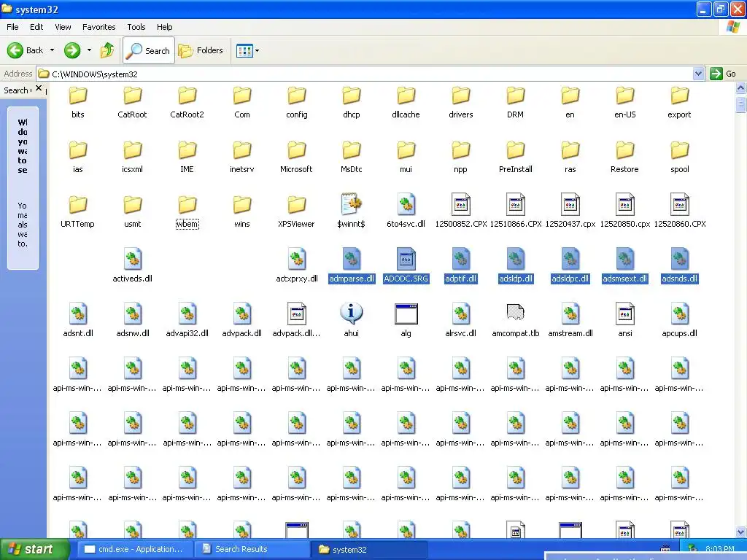The image size is (747, 560).
Task: Select the 12520437.cpx file
Action: [x=570, y=211]
